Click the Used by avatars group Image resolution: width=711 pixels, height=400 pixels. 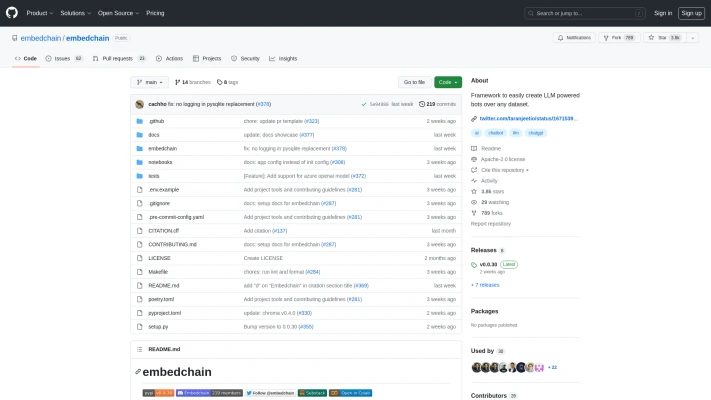(x=507, y=367)
